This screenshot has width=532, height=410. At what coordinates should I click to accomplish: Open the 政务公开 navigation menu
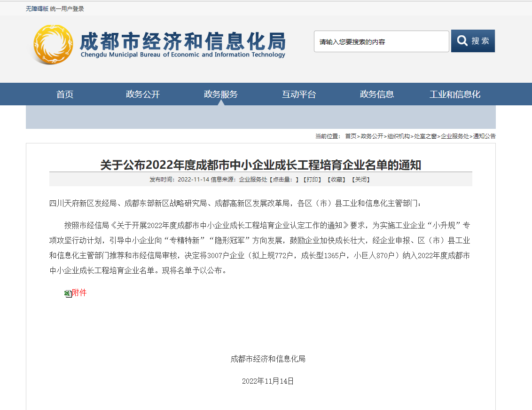click(143, 94)
